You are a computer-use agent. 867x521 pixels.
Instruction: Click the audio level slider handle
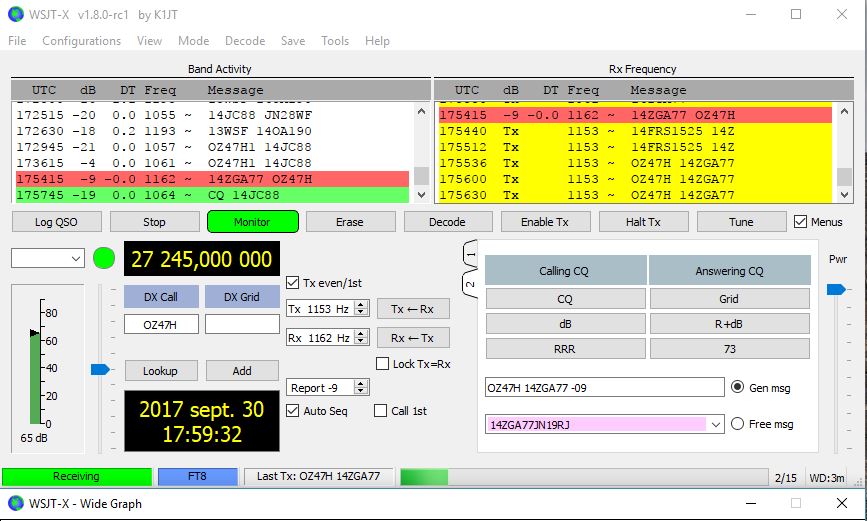click(x=101, y=369)
